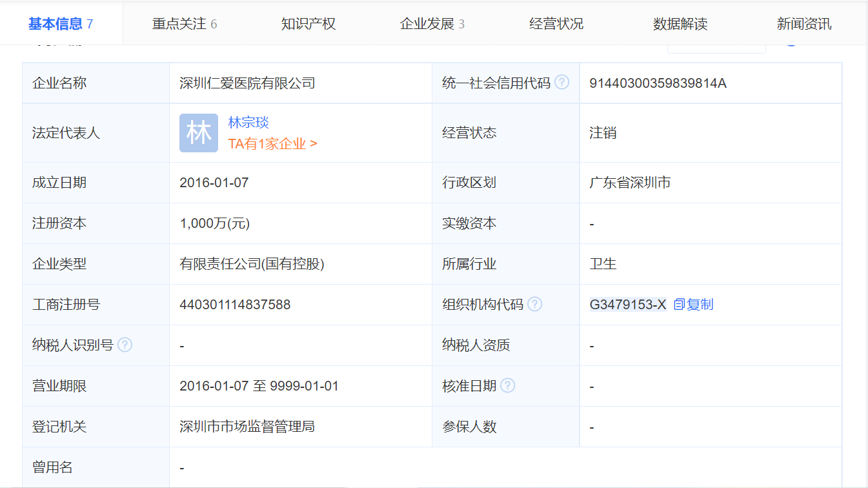Click the 法定代表人 label cell

[96, 133]
